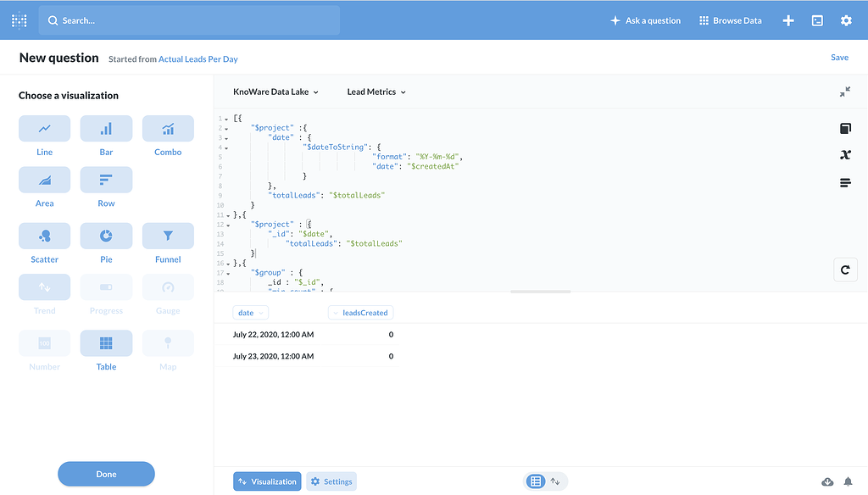Fold code at line 17
This screenshot has width=868, height=495.
pos(228,273)
